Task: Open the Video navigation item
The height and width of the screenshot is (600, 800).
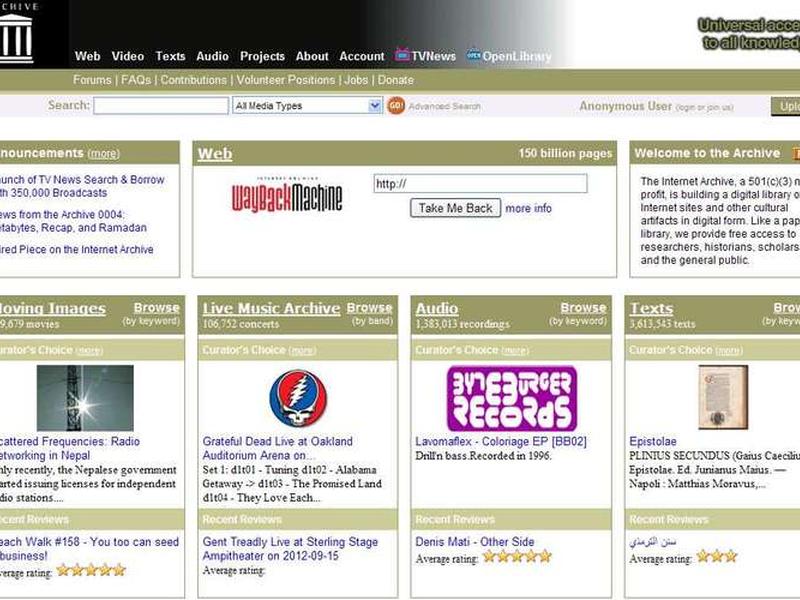Action: click(x=128, y=56)
